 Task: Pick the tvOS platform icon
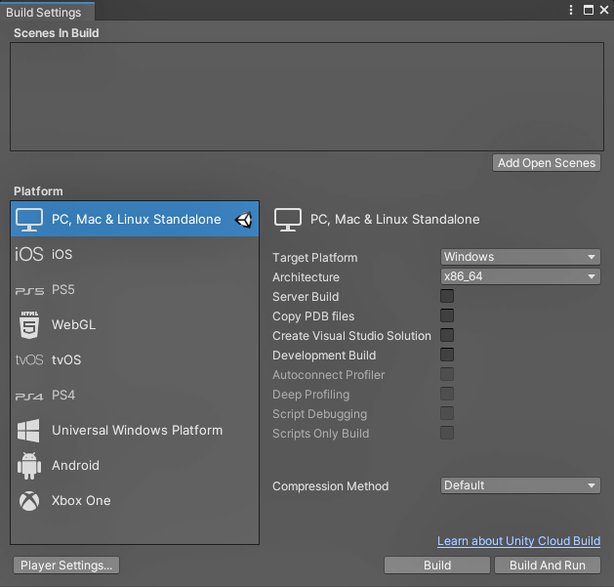coord(29,359)
